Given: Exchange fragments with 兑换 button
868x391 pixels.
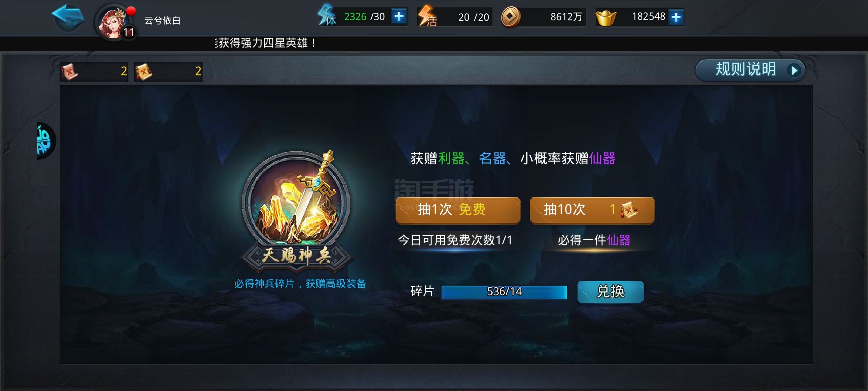Looking at the screenshot, I should pyautogui.click(x=611, y=291).
